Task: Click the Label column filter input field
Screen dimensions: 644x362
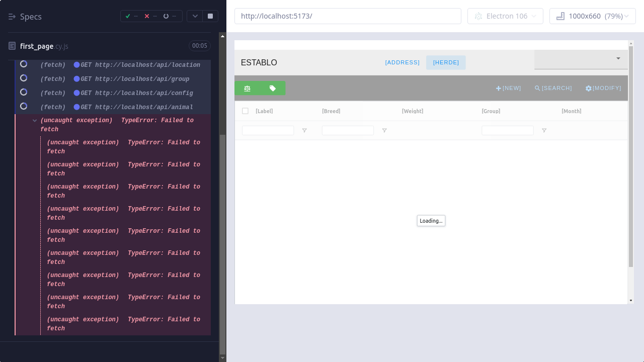Action: pos(268,131)
